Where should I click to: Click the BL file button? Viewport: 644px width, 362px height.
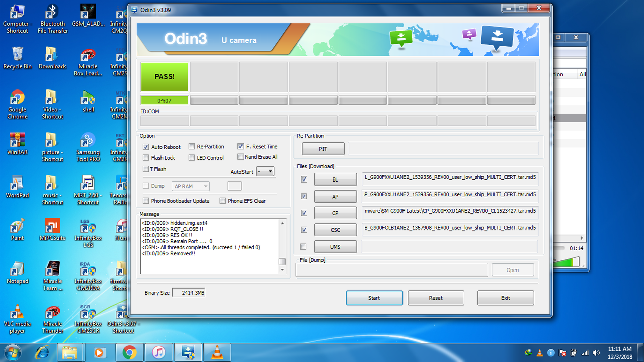335,179
